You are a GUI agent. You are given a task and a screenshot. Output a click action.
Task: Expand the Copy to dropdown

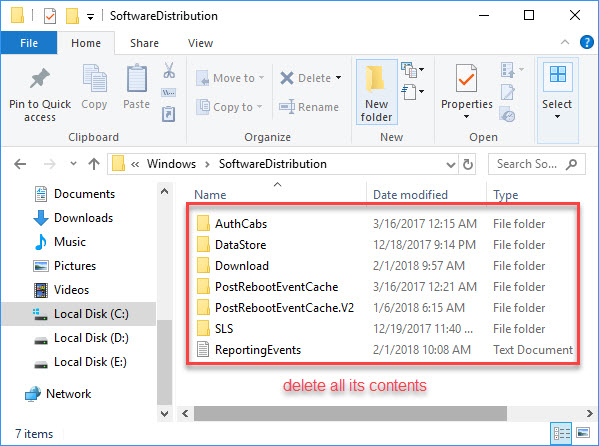point(259,107)
